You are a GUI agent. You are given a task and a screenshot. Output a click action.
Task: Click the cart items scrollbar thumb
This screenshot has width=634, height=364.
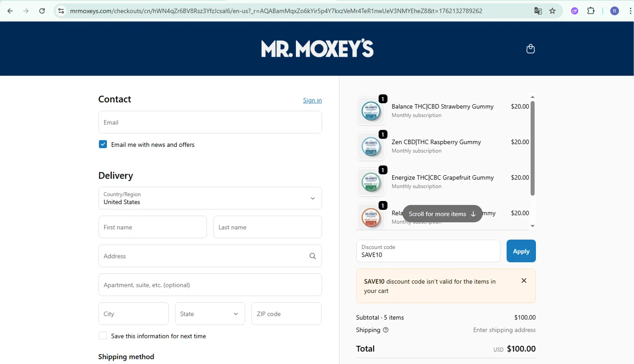coord(533,148)
